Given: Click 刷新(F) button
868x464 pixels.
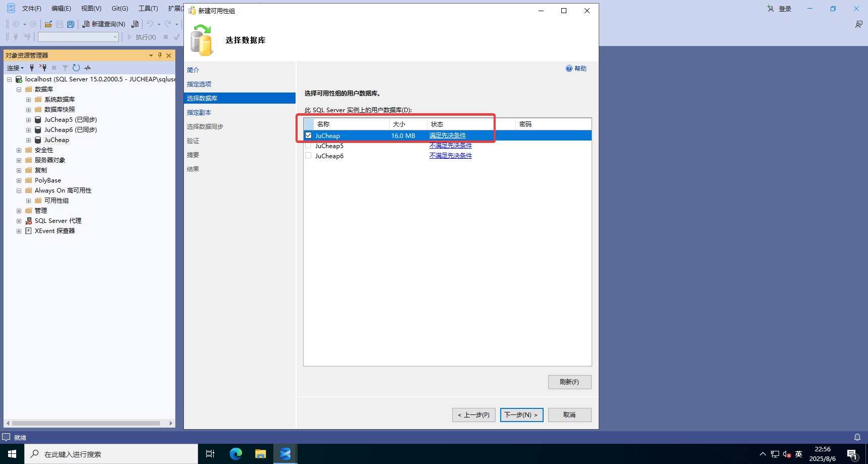Looking at the screenshot, I should click(x=569, y=382).
